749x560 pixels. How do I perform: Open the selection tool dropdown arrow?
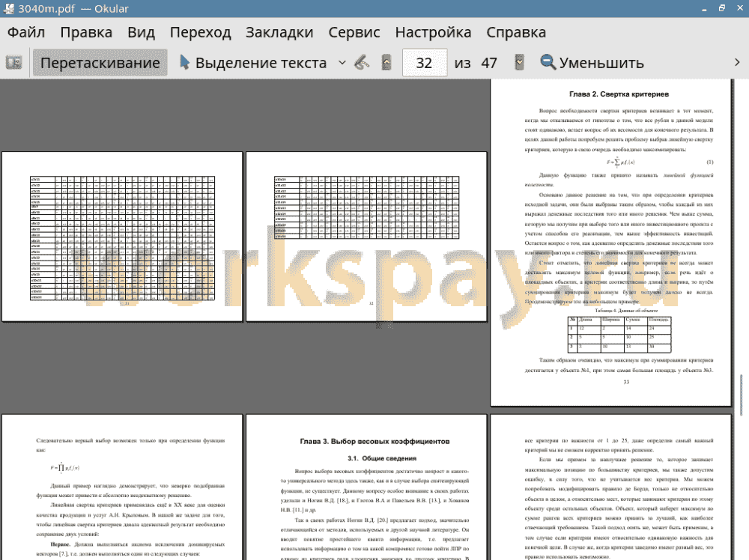[x=342, y=63]
